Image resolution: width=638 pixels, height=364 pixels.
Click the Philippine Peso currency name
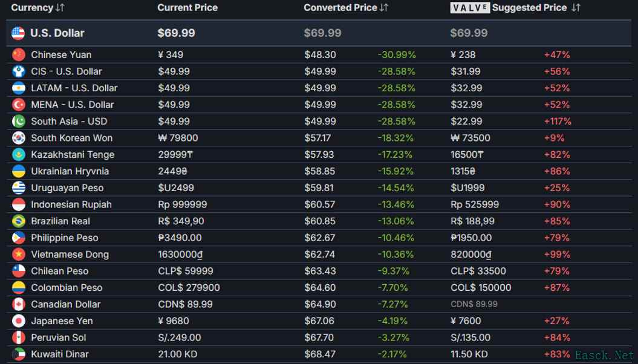(x=65, y=238)
